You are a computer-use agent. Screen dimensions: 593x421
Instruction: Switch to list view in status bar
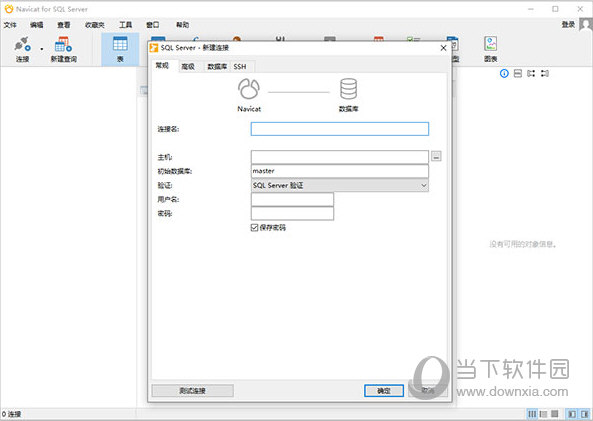[532, 414]
